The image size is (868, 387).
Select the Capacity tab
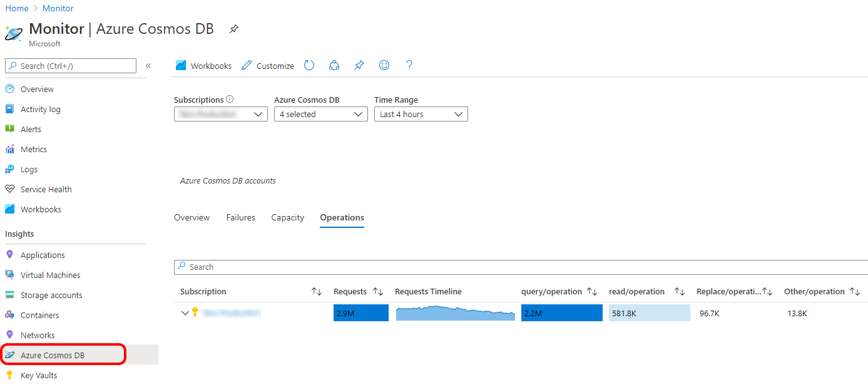click(287, 217)
